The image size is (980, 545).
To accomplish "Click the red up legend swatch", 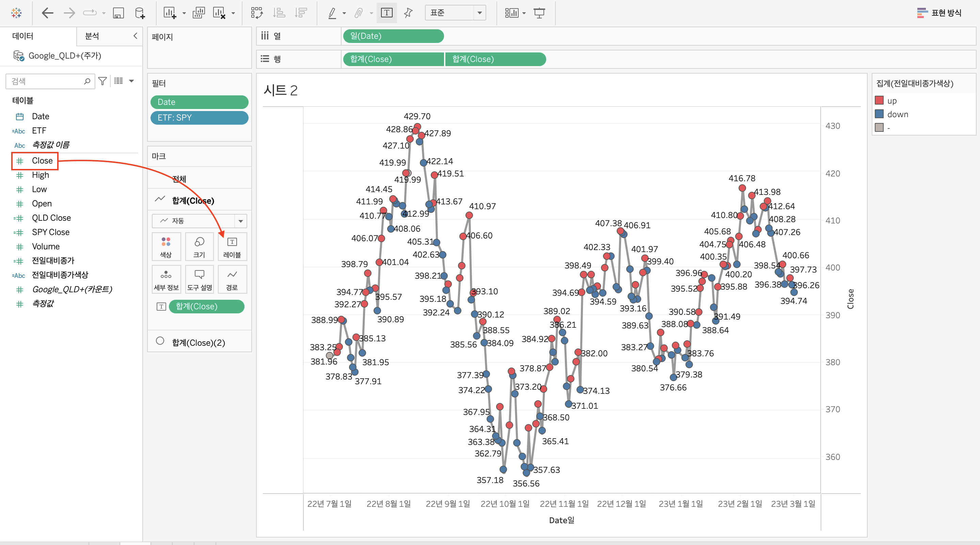I will coord(879,100).
